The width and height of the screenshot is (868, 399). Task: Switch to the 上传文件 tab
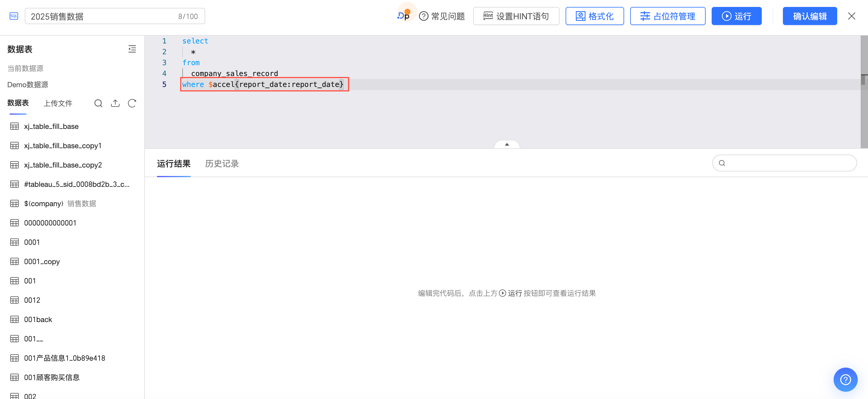tap(58, 103)
